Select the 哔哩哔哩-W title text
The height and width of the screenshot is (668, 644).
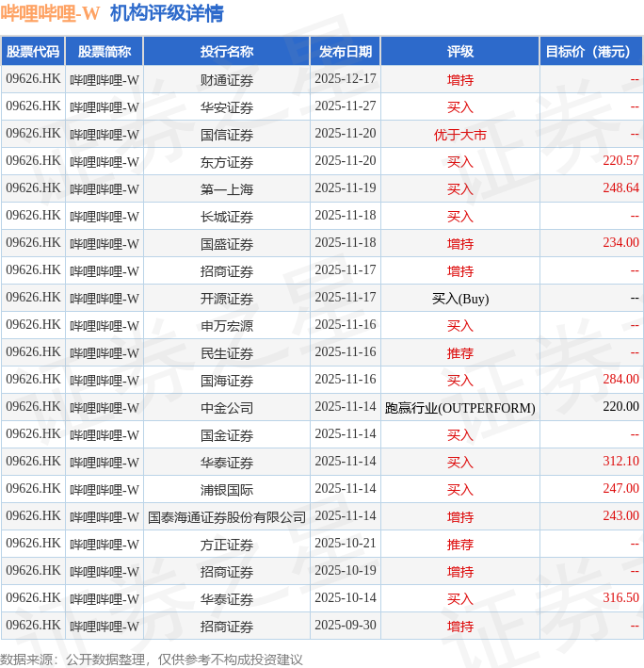tap(50, 13)
